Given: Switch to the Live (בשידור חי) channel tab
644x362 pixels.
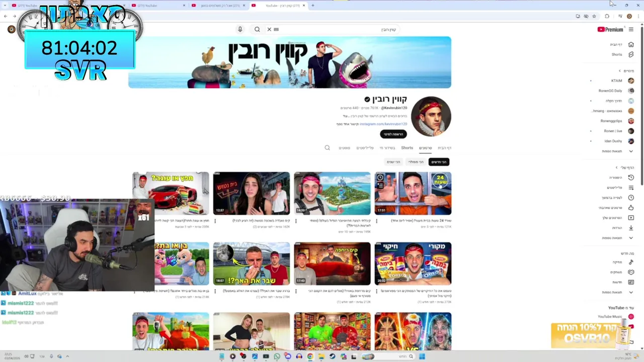Looking at the screenshot, I should [387, 148].
